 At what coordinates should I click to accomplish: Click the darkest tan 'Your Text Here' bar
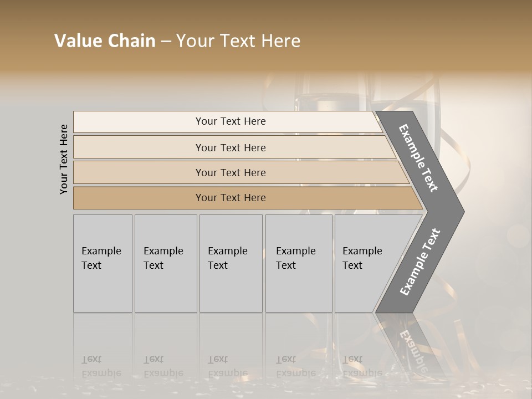coord(248,198)
